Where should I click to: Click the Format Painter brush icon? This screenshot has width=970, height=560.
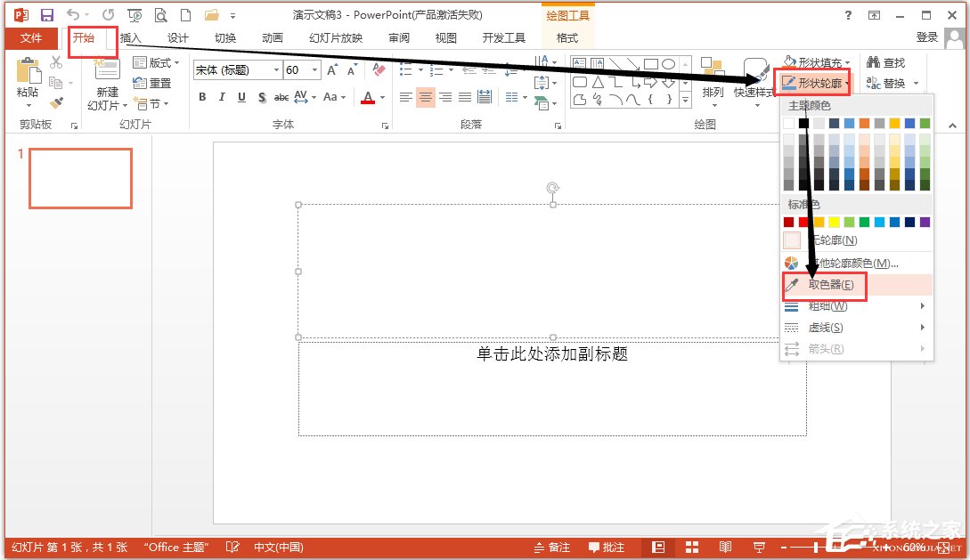click(56, 102)
